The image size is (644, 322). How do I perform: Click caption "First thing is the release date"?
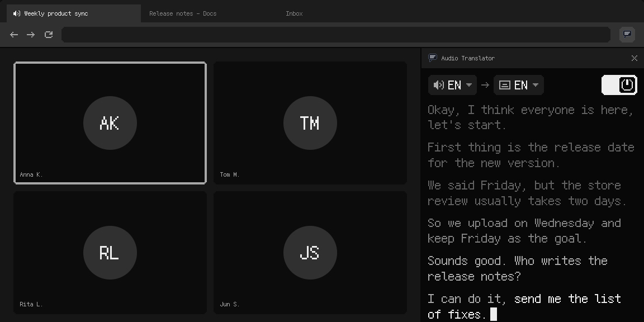point(531,155)
